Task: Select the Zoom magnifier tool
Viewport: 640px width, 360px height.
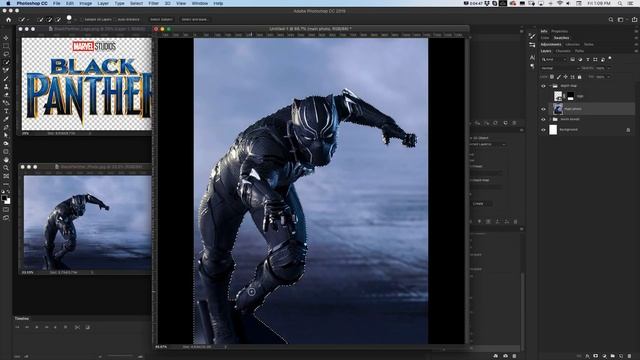Action: pos(6,168)
